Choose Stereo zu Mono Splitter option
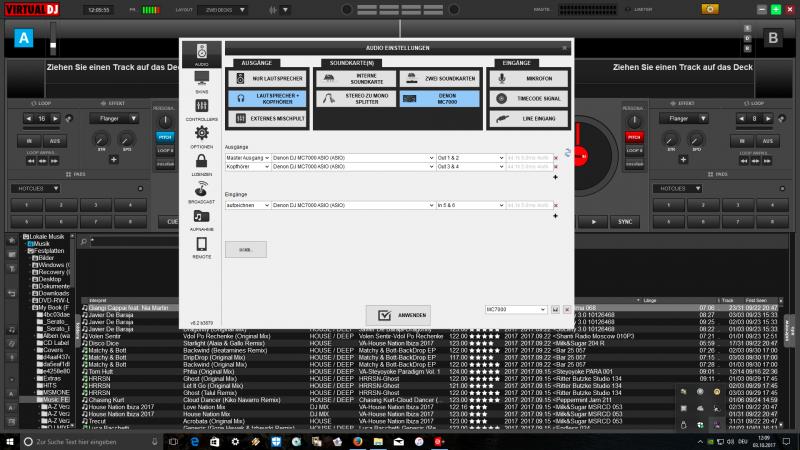Image resolution: width=800 pixels, height=450 pixels. coord(356,98)
